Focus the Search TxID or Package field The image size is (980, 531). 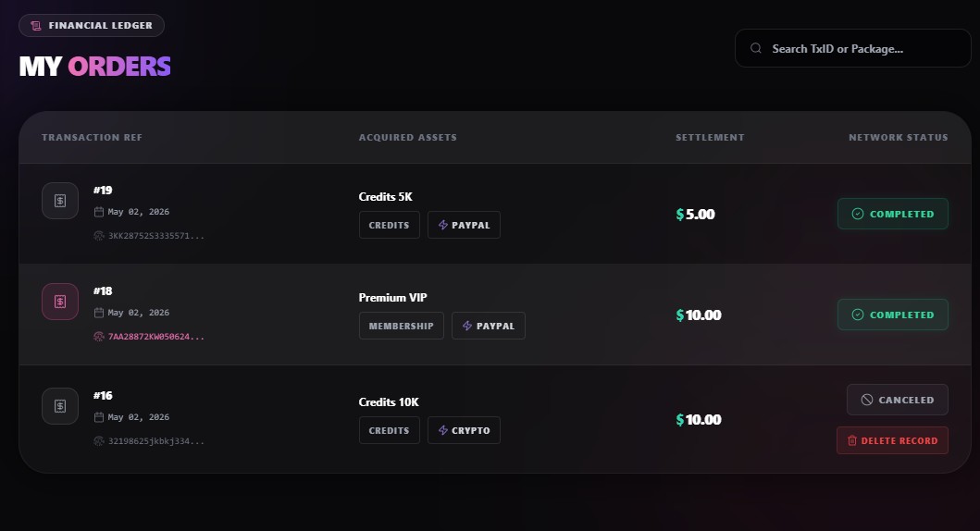[x=853, y=48]
